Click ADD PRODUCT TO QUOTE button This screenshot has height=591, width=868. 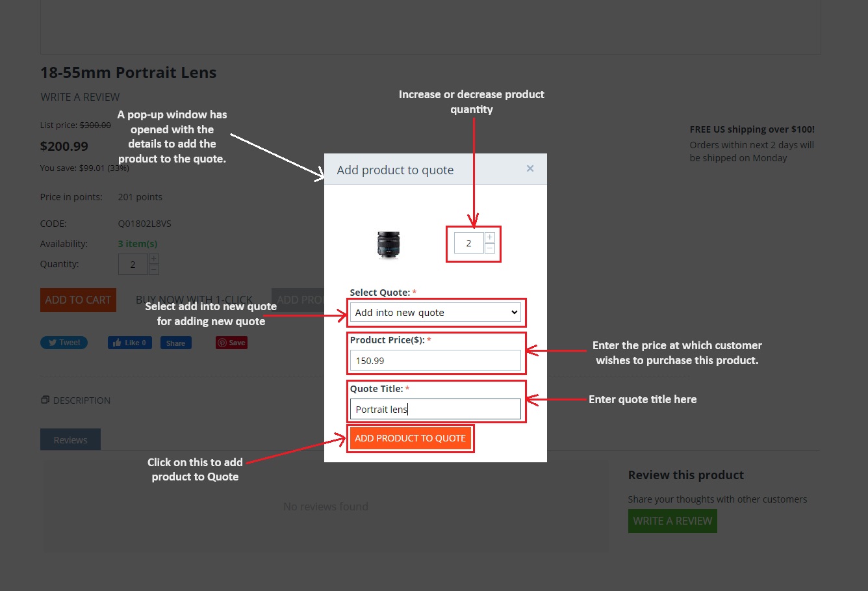pos(410,438)
